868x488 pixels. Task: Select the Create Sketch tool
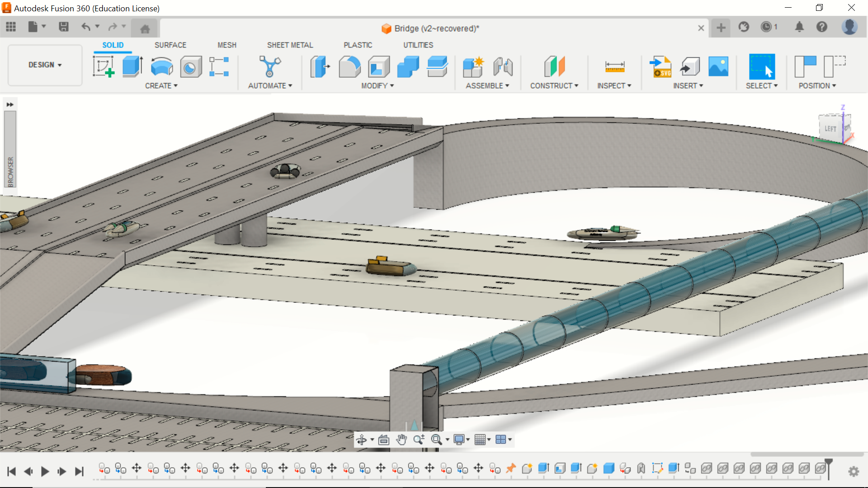click(104, 67)
